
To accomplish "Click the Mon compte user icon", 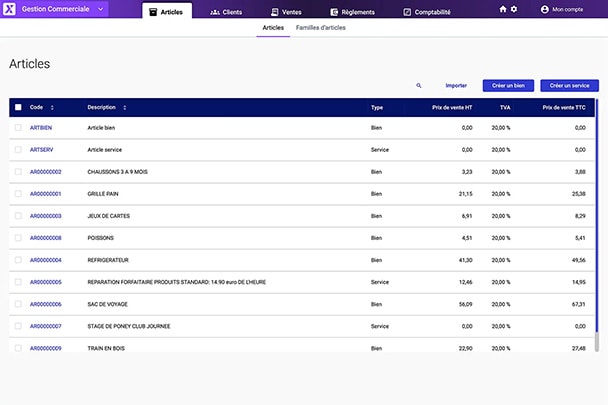I will pyautogui.click(x=544, y=9).
